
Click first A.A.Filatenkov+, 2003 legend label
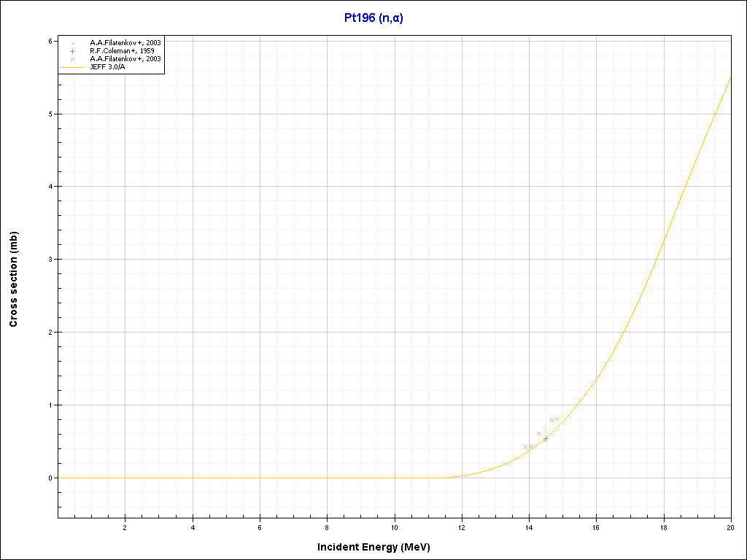coord(125,43)
